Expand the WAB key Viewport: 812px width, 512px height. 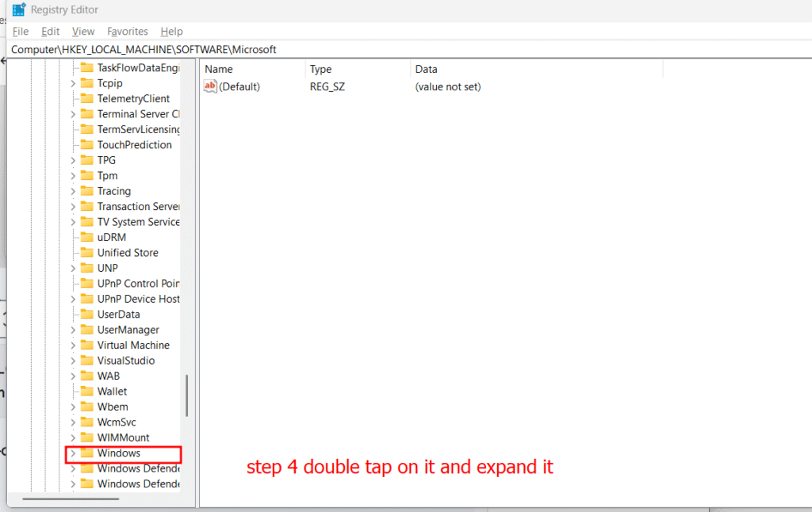click(73, 376)
